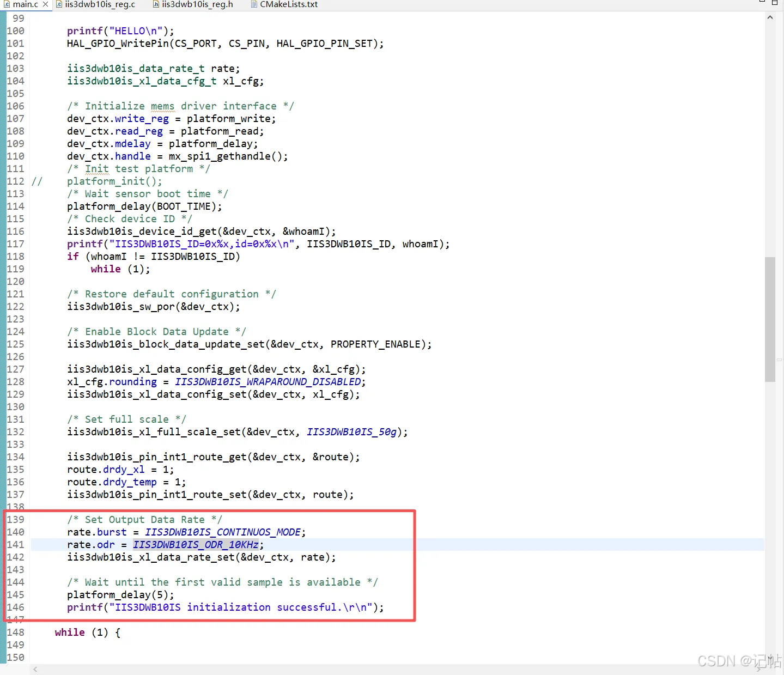Click the HAL_GPIO_WritePin call
The width and height of the screenshot is (784, 675).
225,44
